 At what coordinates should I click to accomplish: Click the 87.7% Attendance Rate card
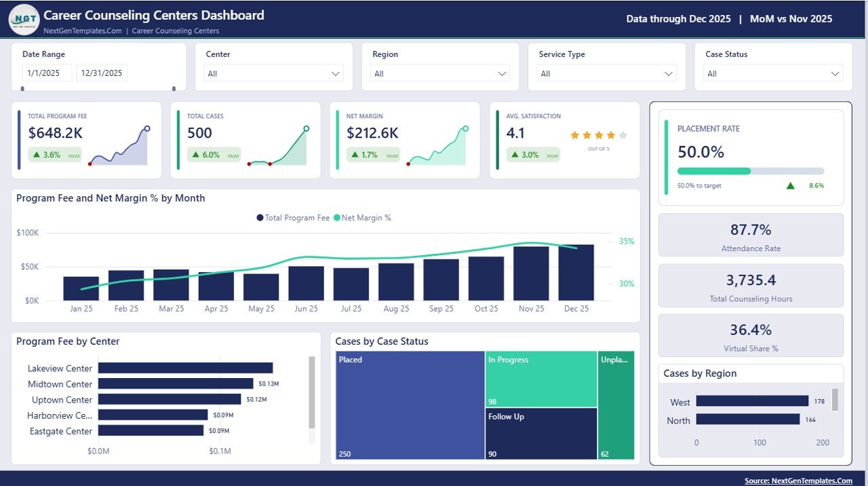tap(751, 235)
